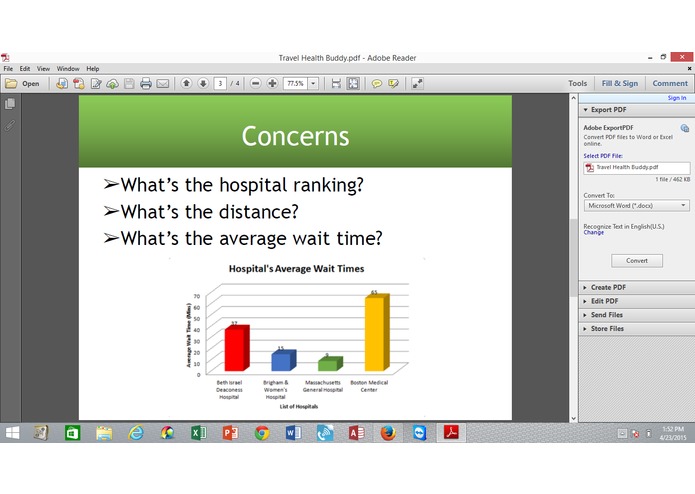Click the Print icon in the toolbar

tap(146, 83)
